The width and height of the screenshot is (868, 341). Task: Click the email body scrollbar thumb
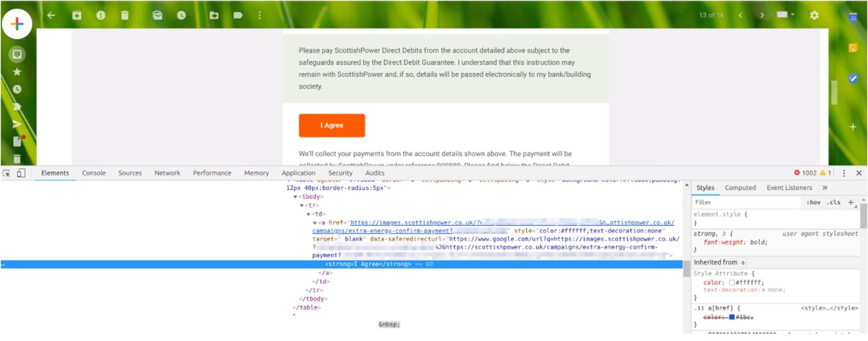834,92
